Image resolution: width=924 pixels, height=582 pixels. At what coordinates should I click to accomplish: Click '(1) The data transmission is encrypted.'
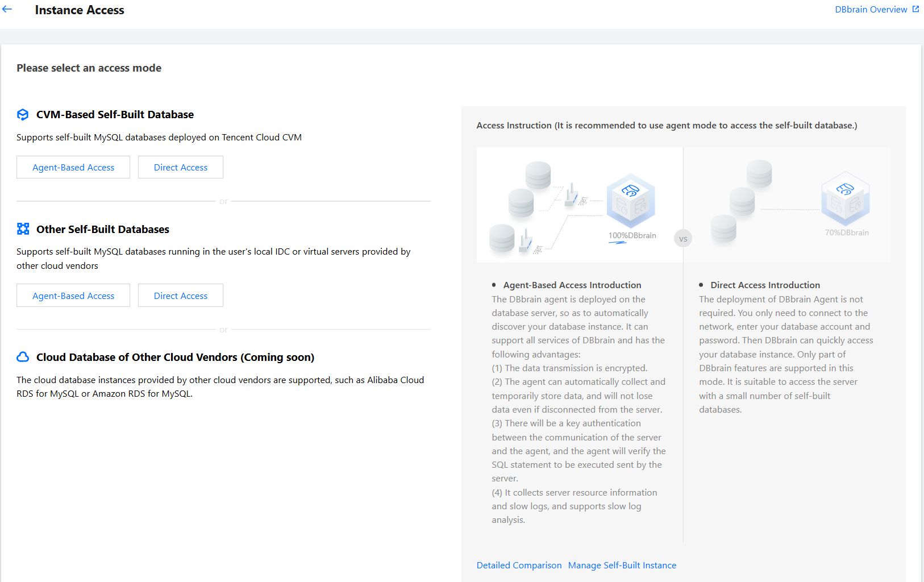569,368
